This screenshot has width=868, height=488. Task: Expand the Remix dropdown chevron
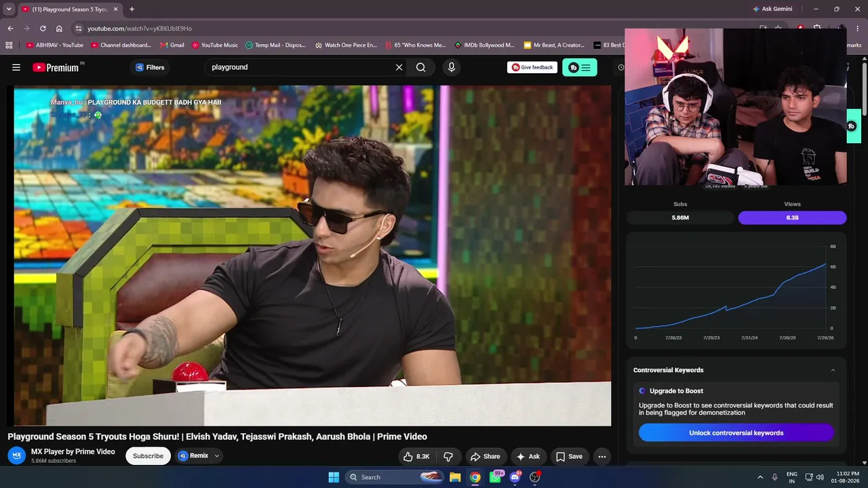point(217,456)
